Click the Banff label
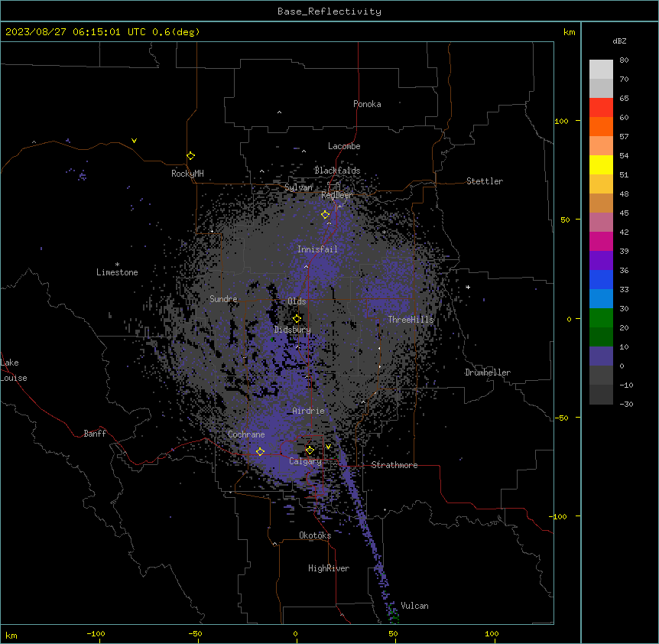This screenshot has height=644, width=659. pyautogui.click(x=95, y=434)
